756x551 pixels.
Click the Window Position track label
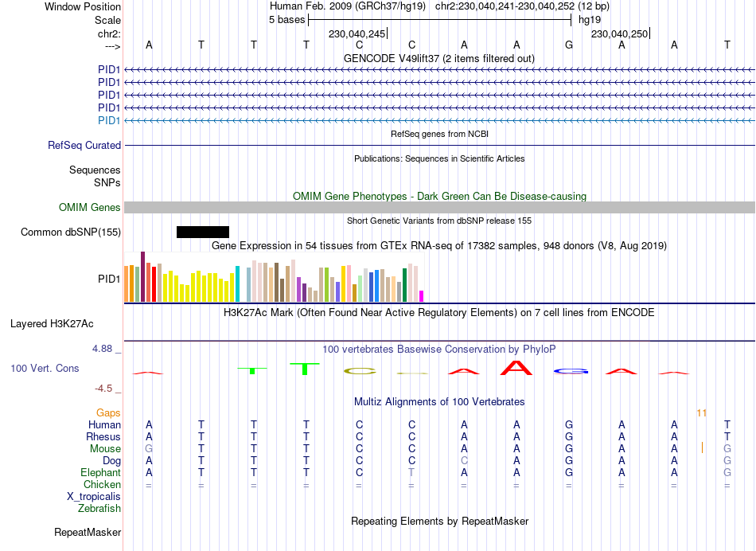(x=83, y=6)
